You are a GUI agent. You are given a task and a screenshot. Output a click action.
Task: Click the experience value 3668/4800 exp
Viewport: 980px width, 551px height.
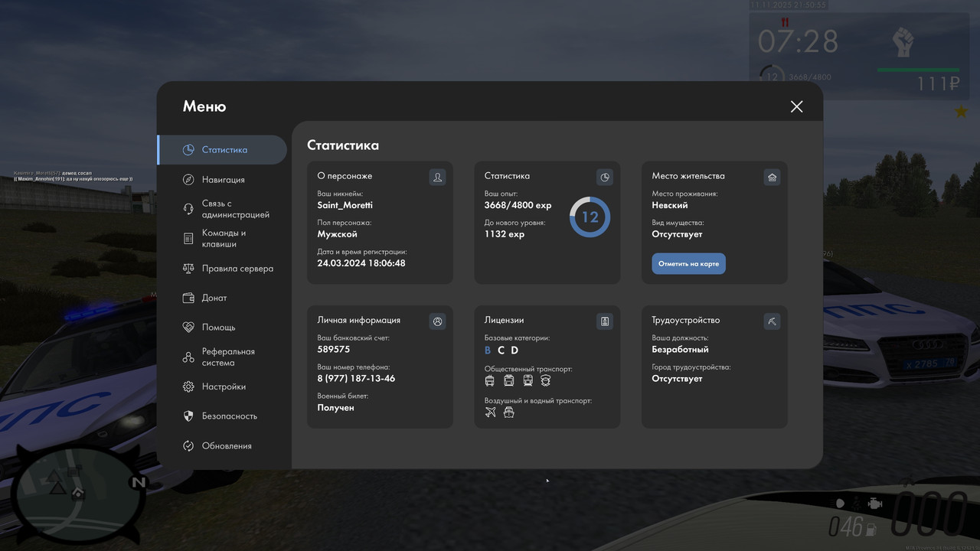tap(518, 205)
